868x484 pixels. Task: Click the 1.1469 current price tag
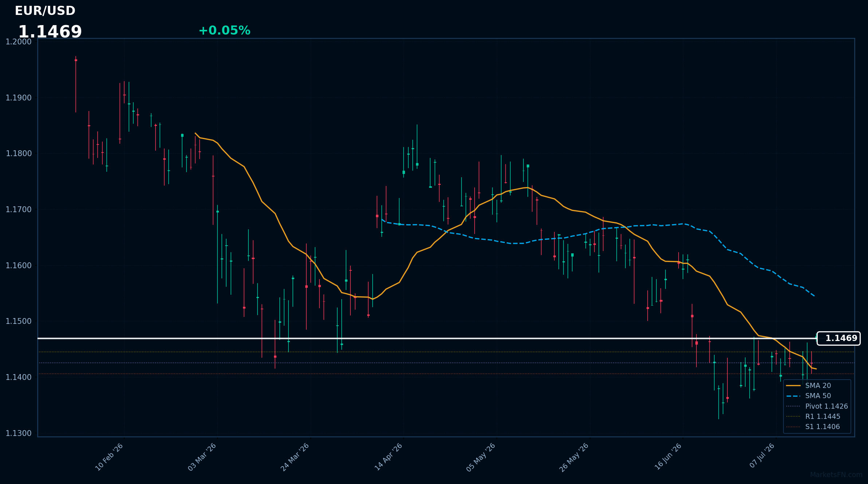[x=838, y=338]
